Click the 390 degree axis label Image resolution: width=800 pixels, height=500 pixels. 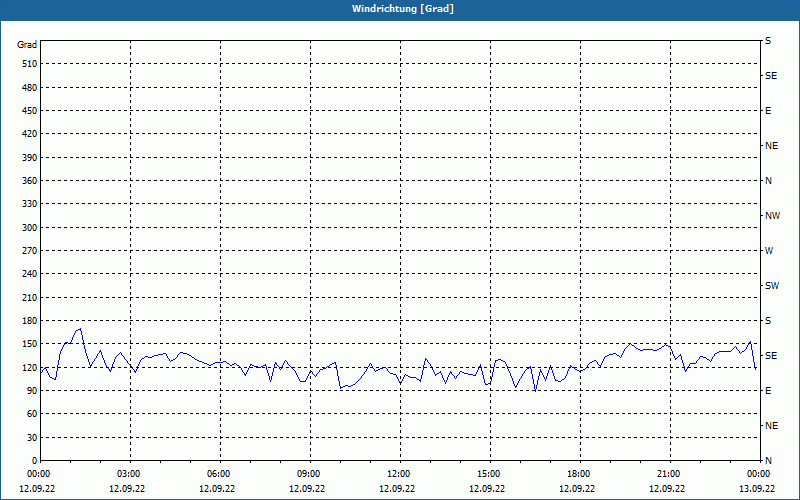(30, 158)
